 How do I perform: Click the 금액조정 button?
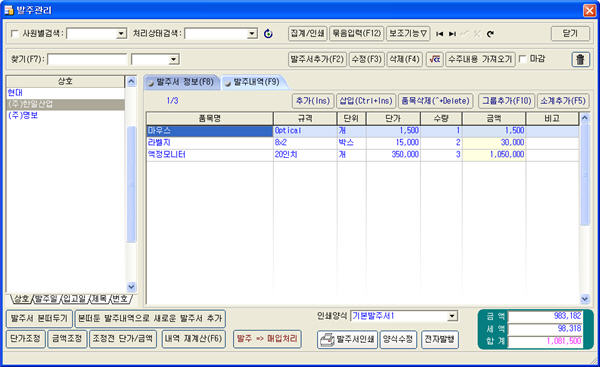67,339
